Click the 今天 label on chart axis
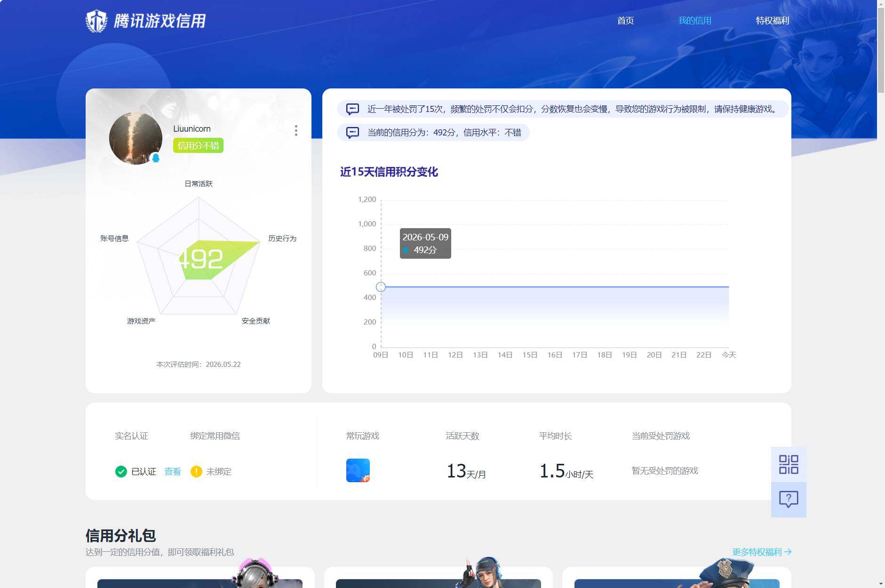 click(729, 355)
